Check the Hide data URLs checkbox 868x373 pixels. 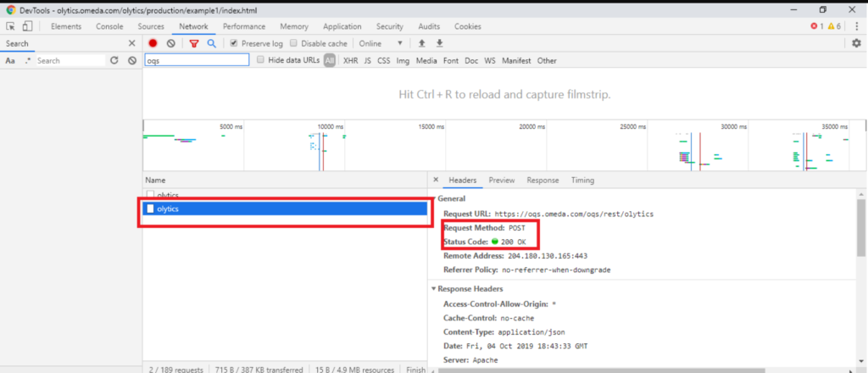261,60
